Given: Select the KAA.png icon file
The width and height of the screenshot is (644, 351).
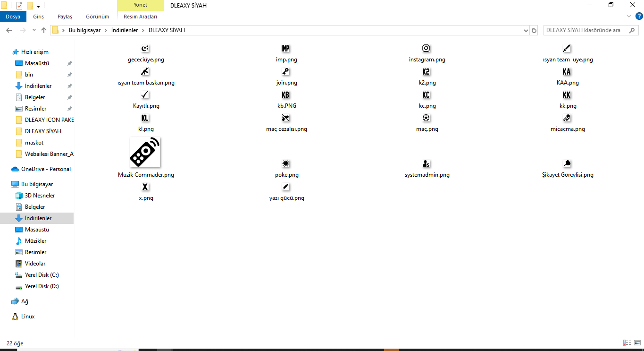Looking at the screenshot, I should tap(568, 72).
